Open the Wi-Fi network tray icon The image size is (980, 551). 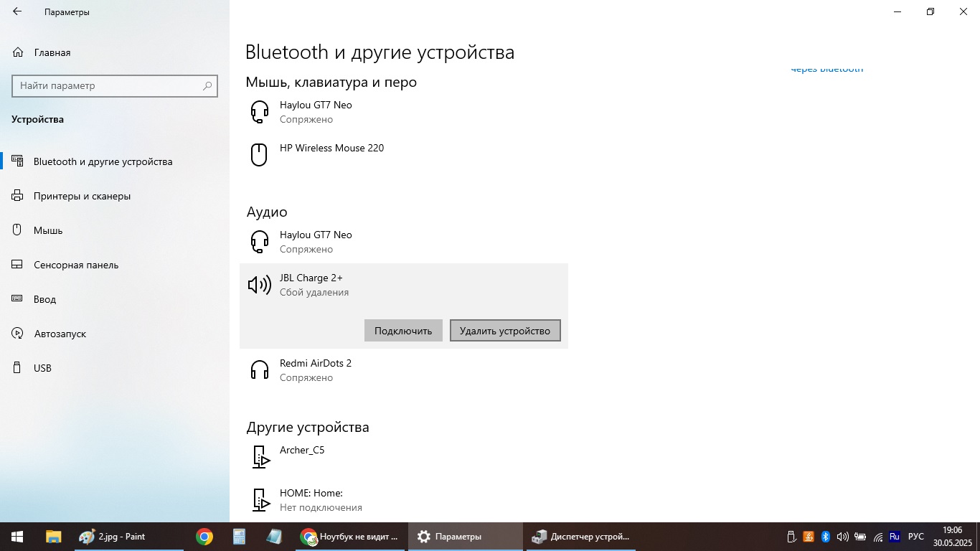(x=878, y=537)
